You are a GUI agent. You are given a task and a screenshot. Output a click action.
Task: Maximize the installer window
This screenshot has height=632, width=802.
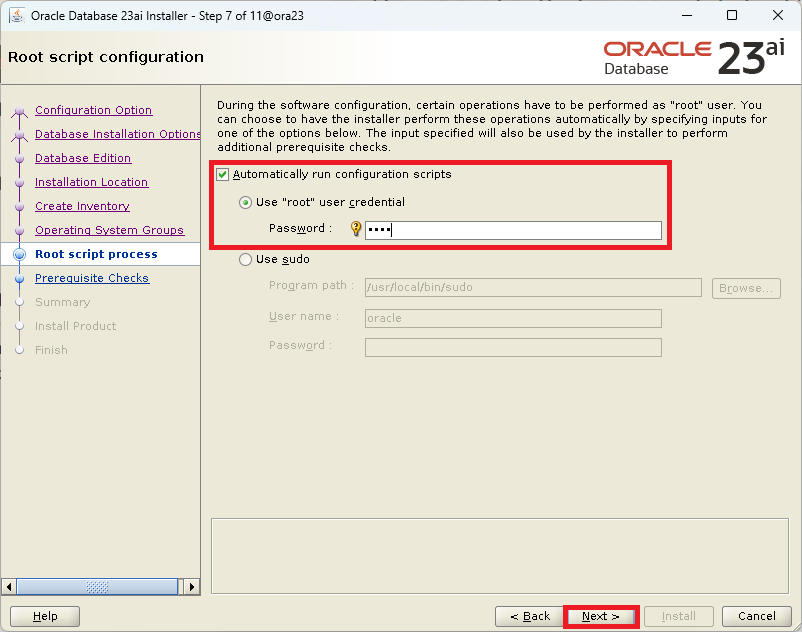pyautogui.click(x=732, y=15)
